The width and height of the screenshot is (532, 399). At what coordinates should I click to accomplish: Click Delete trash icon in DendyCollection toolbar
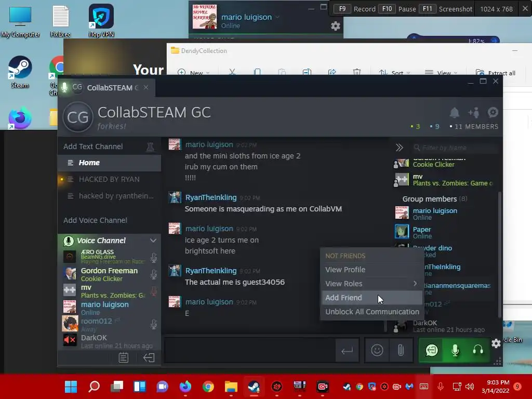click(x=356, y=72)
